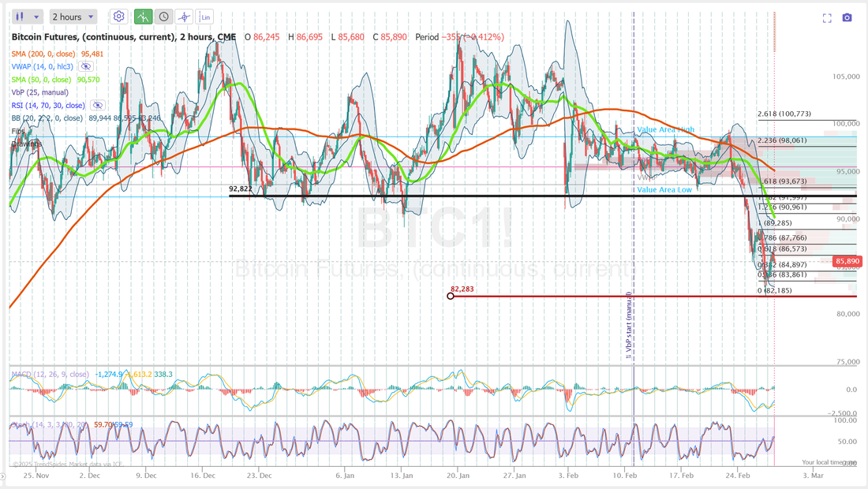Toggle the clock extended-hours button
This screenshot has height=489, width=868.
pos(164,17)
